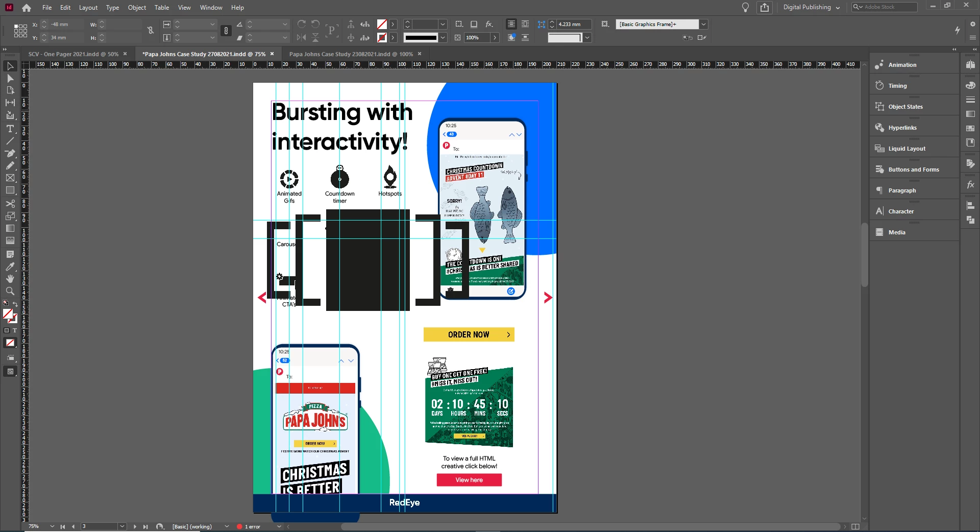
Task: Click the Home icon
Action: pos(27,8)
